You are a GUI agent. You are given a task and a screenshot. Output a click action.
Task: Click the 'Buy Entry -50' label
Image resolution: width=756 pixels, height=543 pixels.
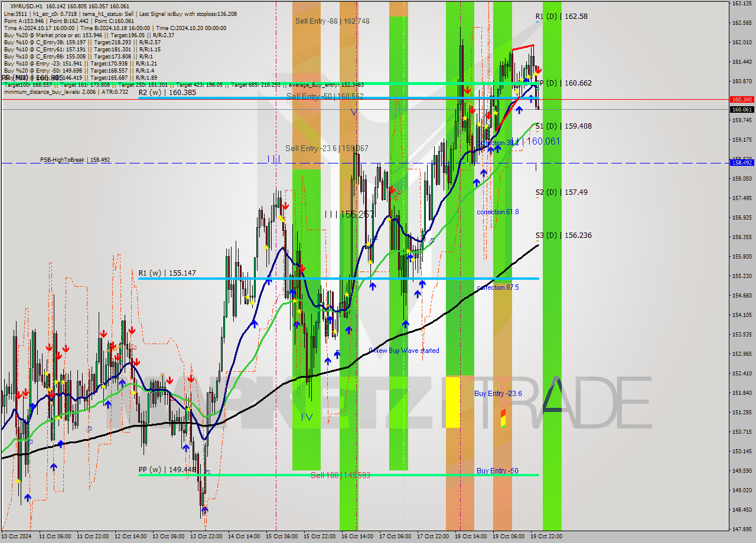coord(497,470)
